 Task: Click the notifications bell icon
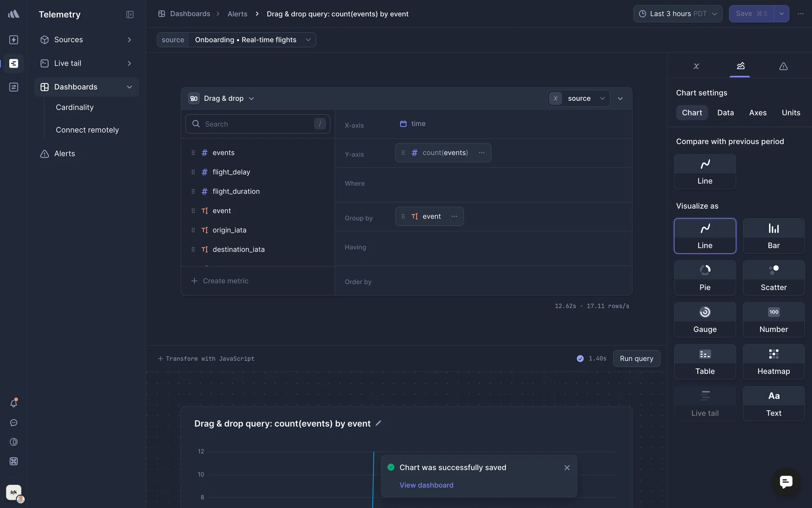(14, 403)
